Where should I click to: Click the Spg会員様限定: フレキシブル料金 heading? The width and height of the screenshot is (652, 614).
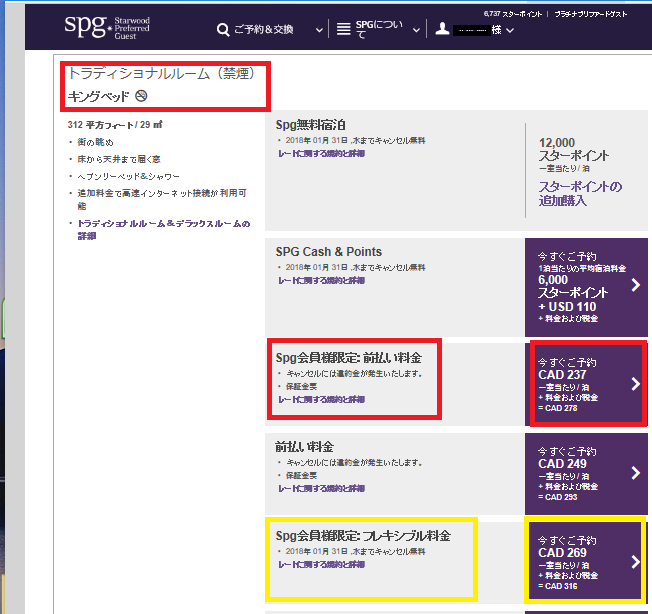point(363,535)
